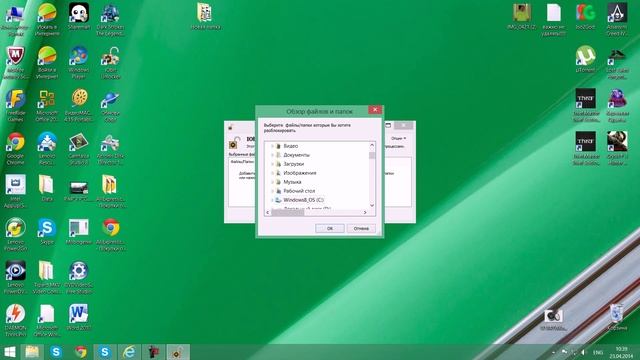Open the DVDVideoSoft Free Studio icon
640x360 pixels.
[x=78, y=278]
